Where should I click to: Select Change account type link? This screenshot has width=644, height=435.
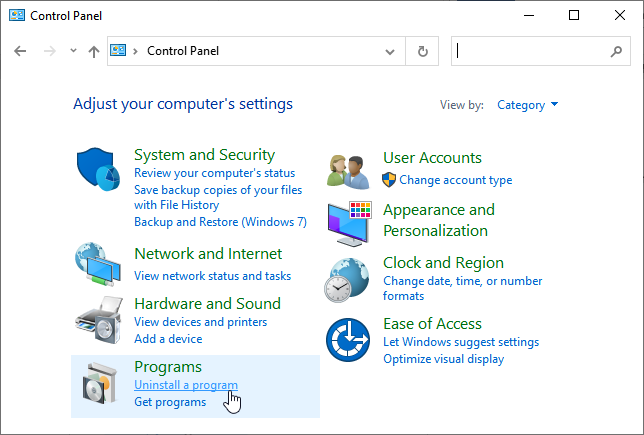pyautogui.click(x=455, y=180)
